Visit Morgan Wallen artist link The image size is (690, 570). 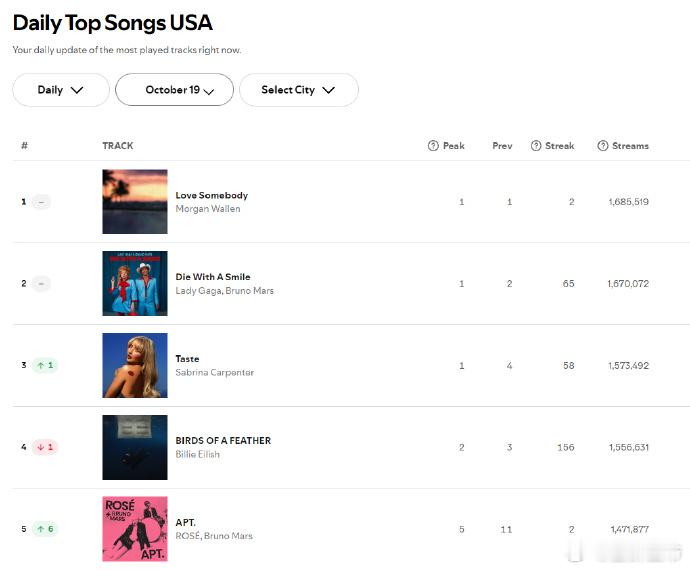tap(208, 209)
